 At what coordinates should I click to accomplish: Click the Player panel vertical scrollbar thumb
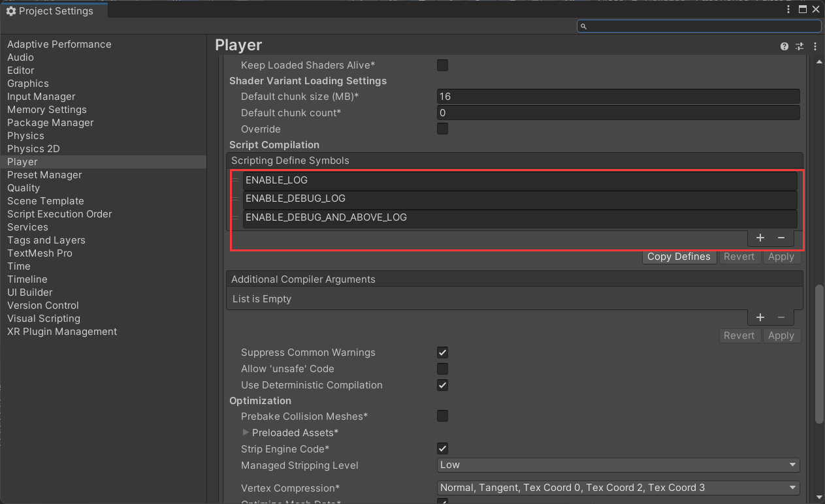coord(819,353)
